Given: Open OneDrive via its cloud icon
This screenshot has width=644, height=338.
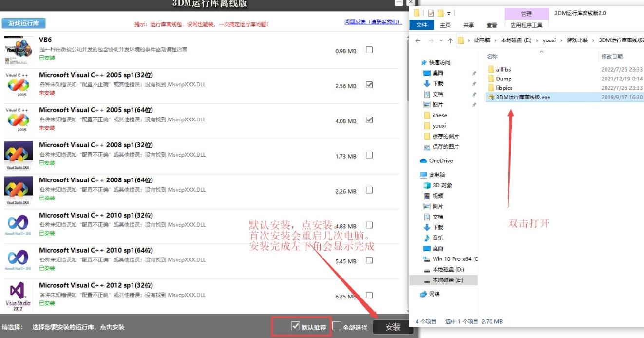Looking at the screenshot, I should (x=423, y=160).
